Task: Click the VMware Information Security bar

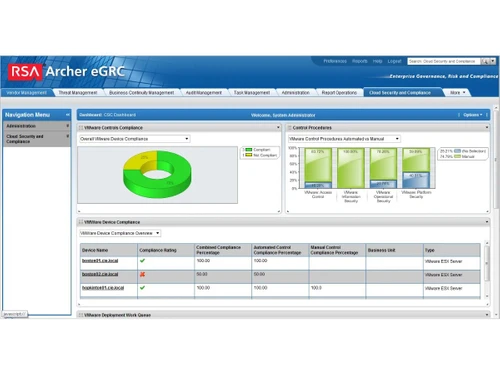Action: tap(350, 168)
